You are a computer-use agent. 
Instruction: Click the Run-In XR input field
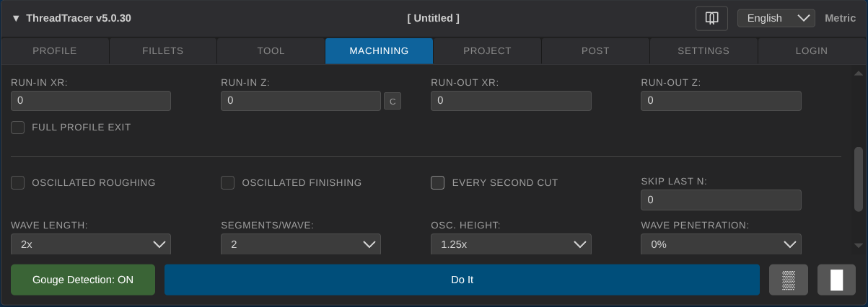point(91,101)
